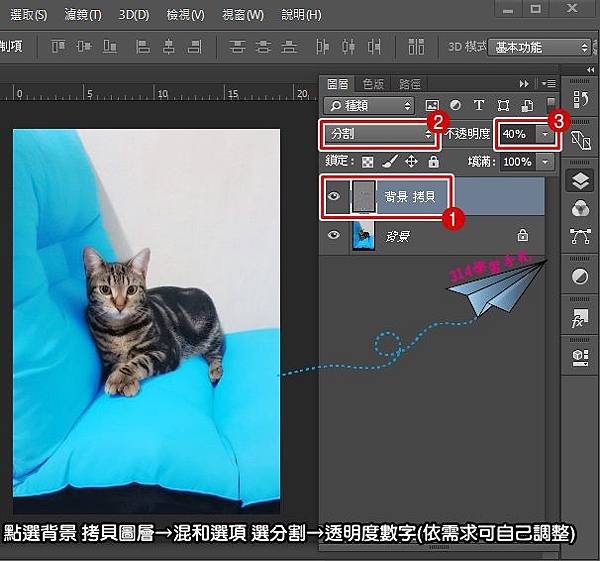Image resolution: width=600 pixels, height=561 pixels.
Task: Open the 基本功能 workspace dropdown
Action: tap(540, 47)
